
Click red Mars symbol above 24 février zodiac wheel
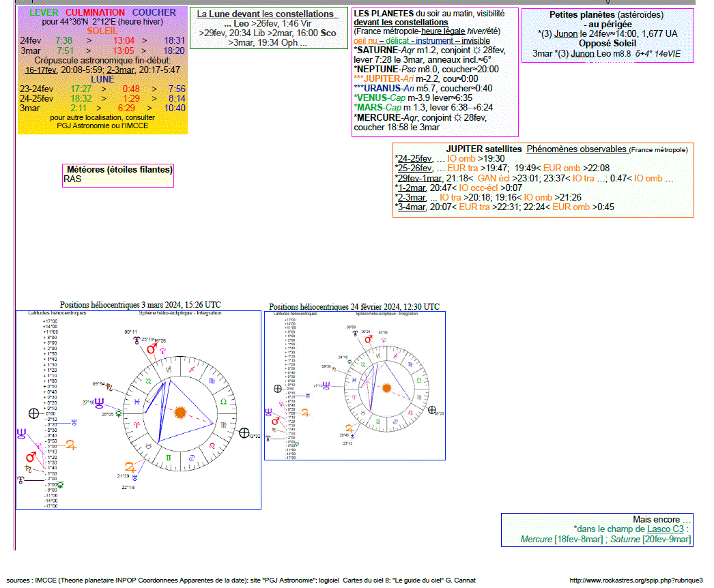[368, 340]
